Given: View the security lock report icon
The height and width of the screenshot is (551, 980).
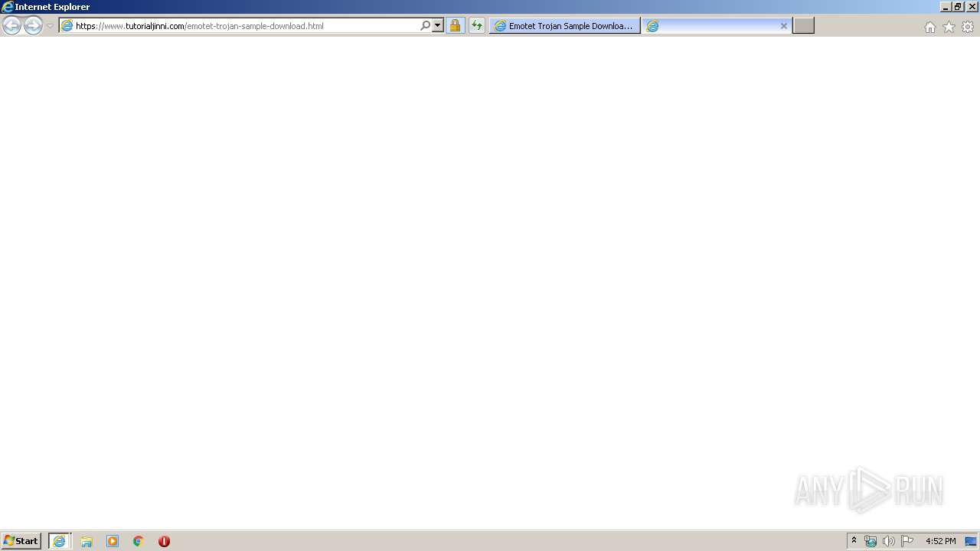Looking at the screenshot, I should pyautogui.click(x=455, y=26).
